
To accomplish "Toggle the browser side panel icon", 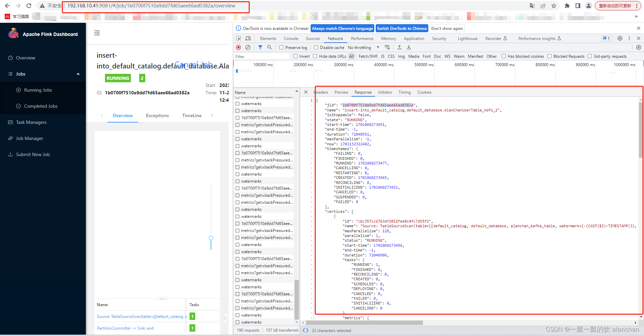I will (x=578, y=6).
